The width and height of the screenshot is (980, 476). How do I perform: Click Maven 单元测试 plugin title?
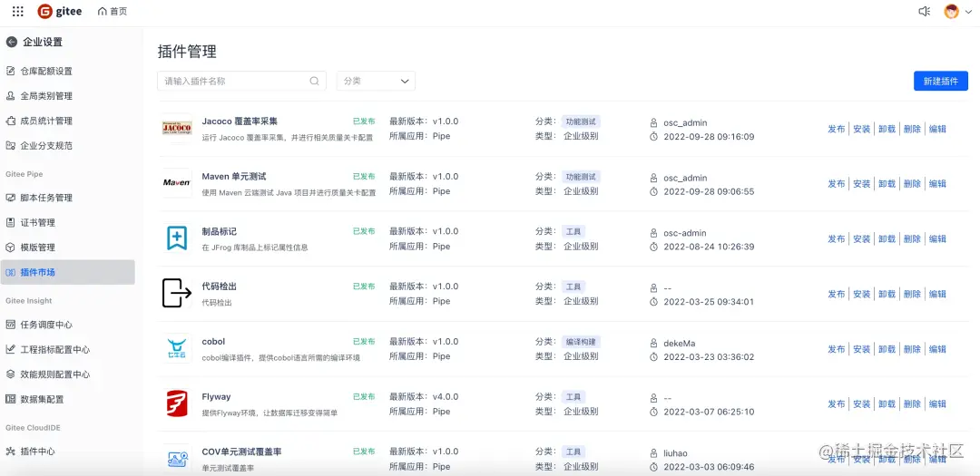[234, 176]
